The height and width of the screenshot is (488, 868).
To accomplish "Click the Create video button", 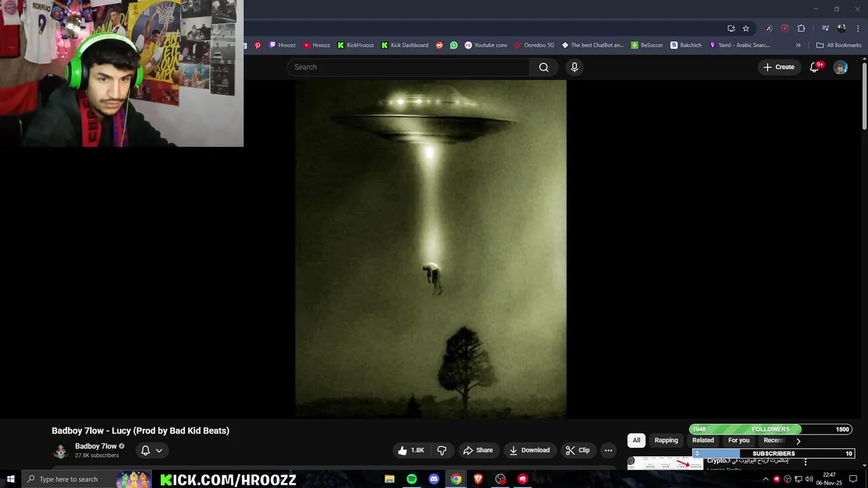I will click(x=778, y=67).
